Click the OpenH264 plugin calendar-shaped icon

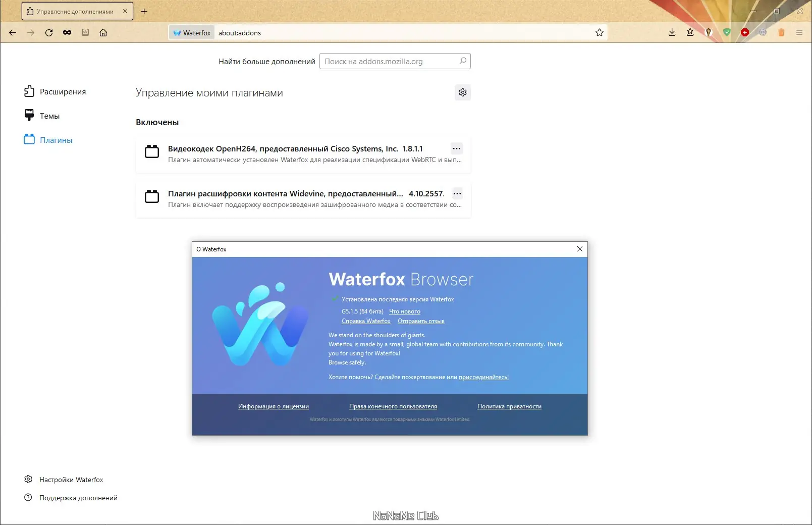tap(152, 151)
